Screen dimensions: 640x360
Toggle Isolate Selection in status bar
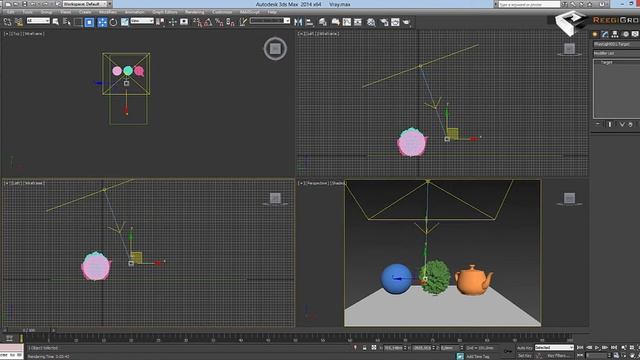[x=355, y=348]
